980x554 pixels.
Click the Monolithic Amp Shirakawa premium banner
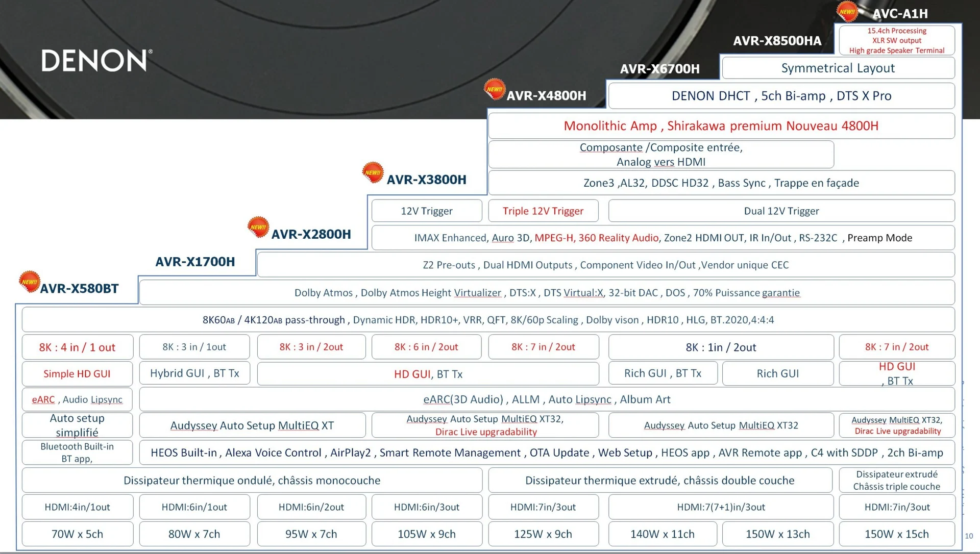(721, 126)
